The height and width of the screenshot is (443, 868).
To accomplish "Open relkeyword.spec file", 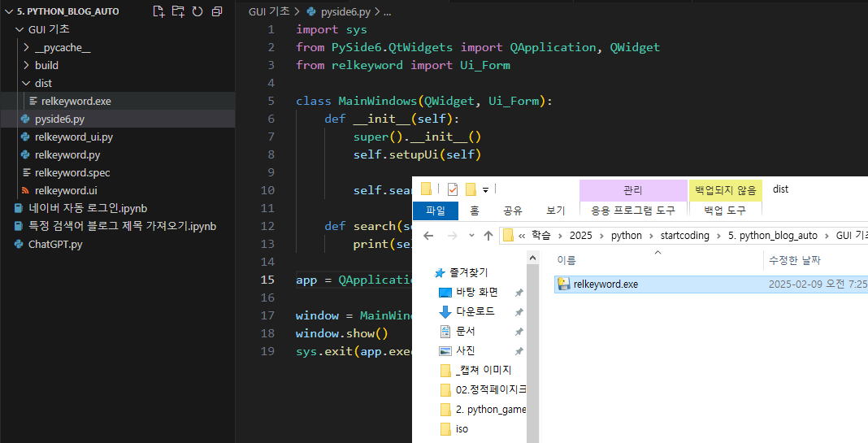I will point(117,173).
